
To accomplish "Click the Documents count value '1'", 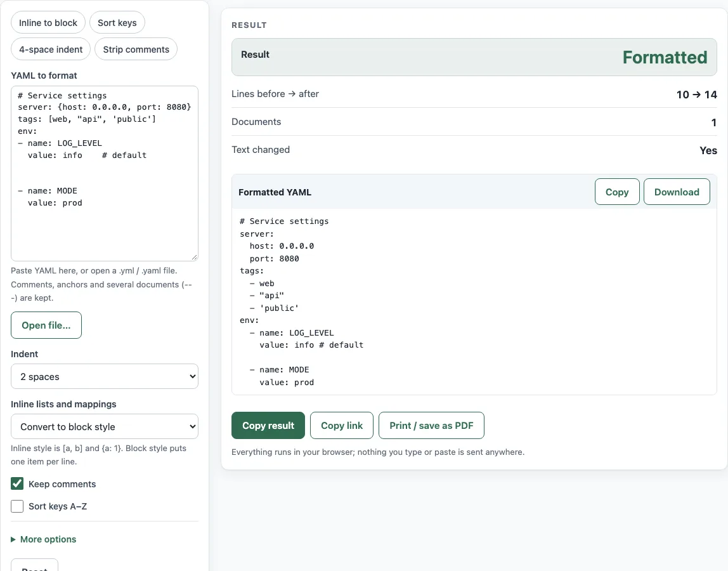I will [x=713, y=122].
